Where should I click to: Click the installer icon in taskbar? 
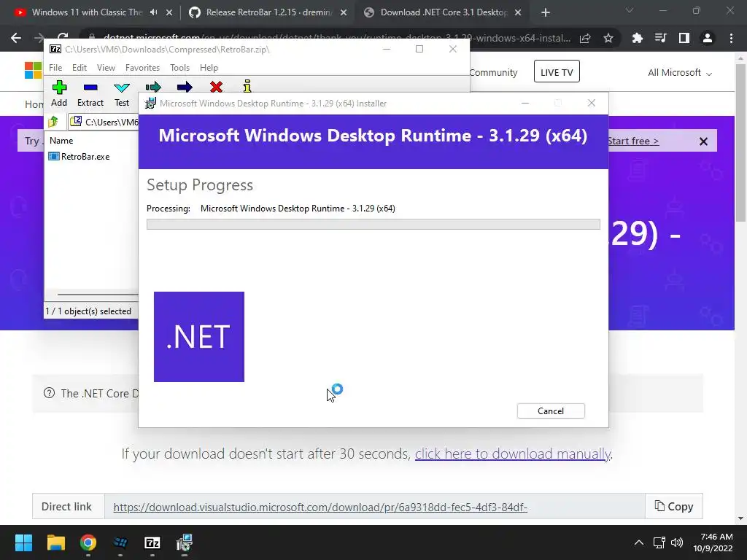click(x=185, y=542)
